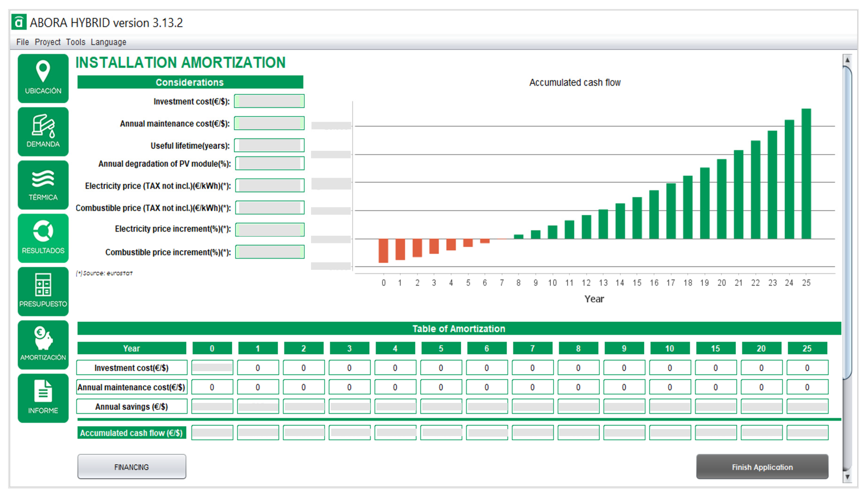Click the scrollbar's up arrow
The height and width of the screenshot is (498, 868).
coord(847,60)
